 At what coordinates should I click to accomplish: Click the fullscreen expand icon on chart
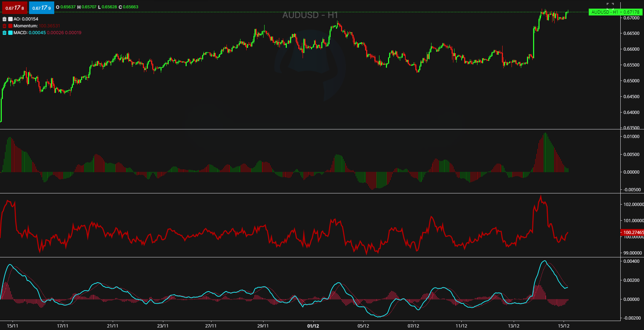[610, 6]
